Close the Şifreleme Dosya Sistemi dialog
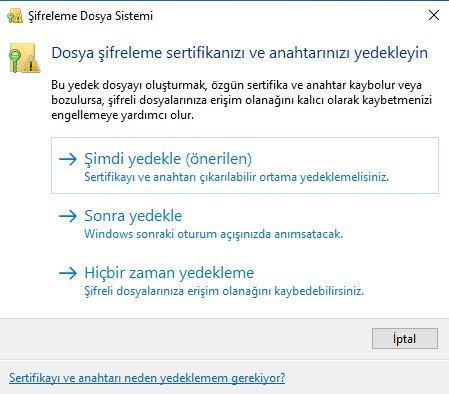Image resolution: width=449 pixels, height=394 pixels. tap(434, 15)
